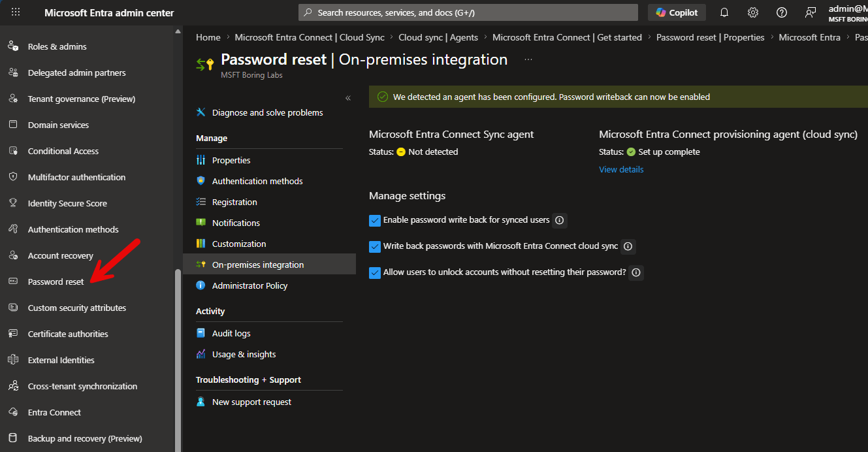Screen dimensions: 868x452
Task: Open the help question mark icon
Action: point(782,12)
